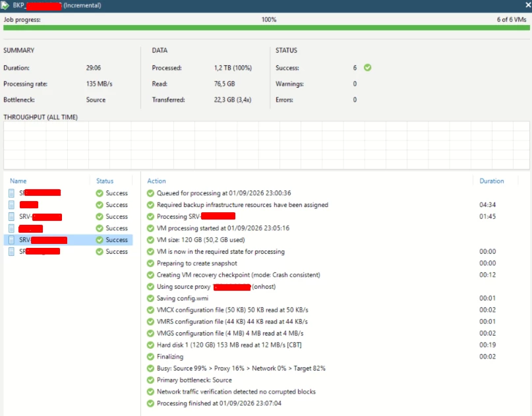Click the Duration column header
Screen dimensions: 532x416
[x=492, y=181]
